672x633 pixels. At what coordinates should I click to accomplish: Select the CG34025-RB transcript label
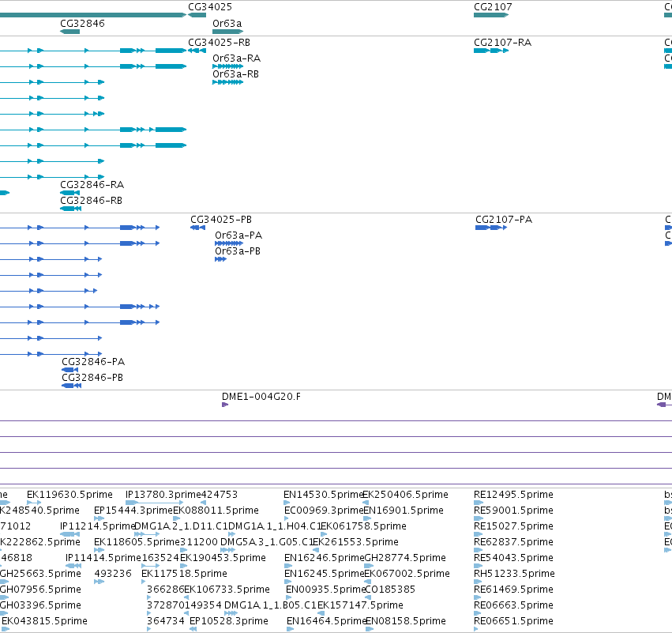coord(219,43)
